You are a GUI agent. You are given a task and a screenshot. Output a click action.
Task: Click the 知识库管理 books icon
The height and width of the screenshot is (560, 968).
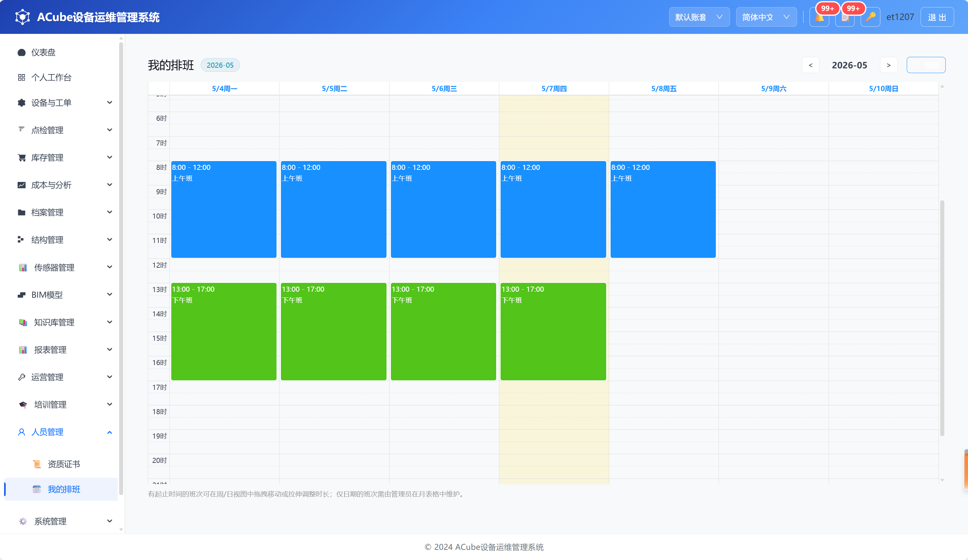pyautogui.click(x=23, y=322)
